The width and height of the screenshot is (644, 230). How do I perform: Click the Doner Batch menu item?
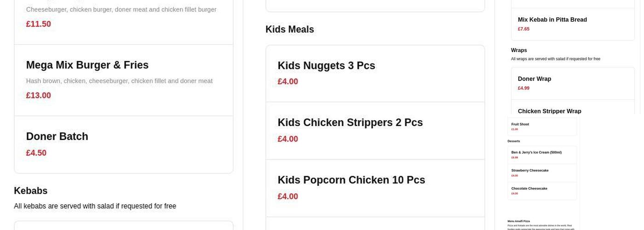click(57, 137)
